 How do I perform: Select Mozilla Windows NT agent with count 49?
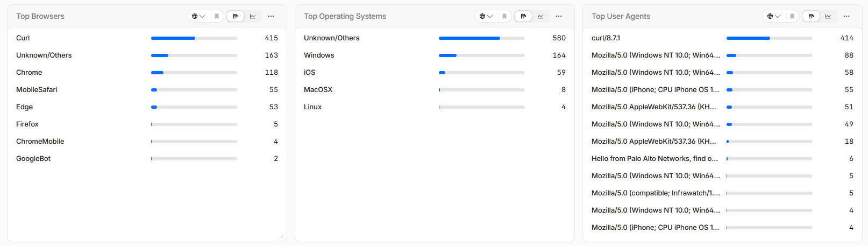tap(722, 124)
